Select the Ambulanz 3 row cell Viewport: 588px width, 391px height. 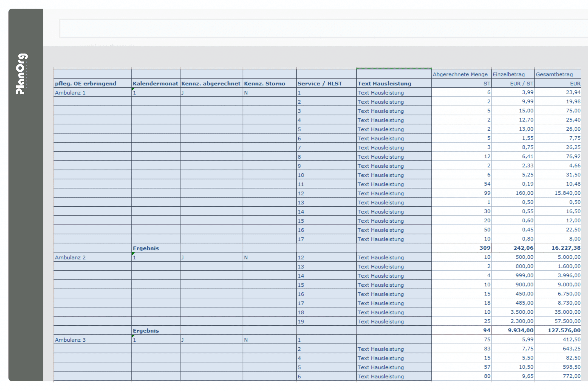click(x=93, y=340)
